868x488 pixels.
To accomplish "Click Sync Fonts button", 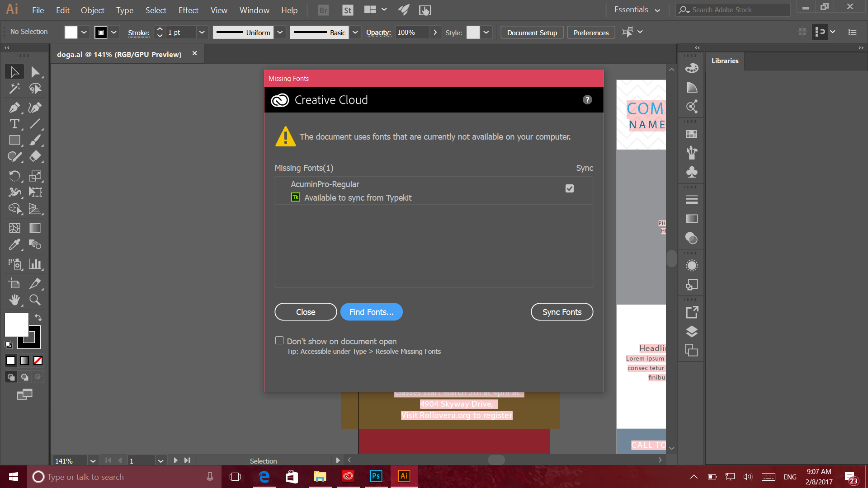I will (561, 311).
